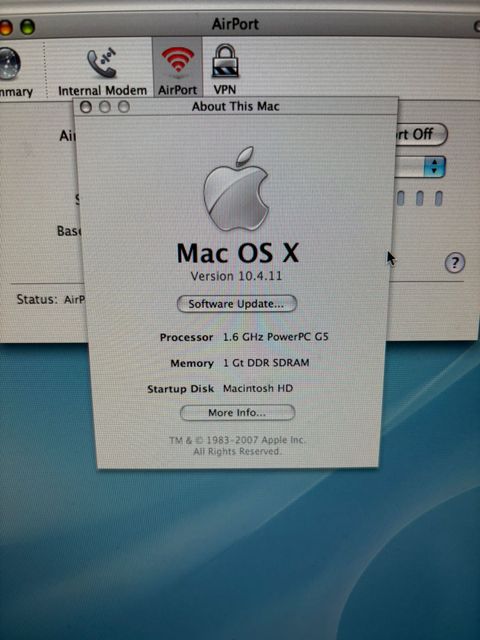Minimize About This Mac using middle gray button
480x640 pixels.
pyautogui.click(x=105, y=107)
